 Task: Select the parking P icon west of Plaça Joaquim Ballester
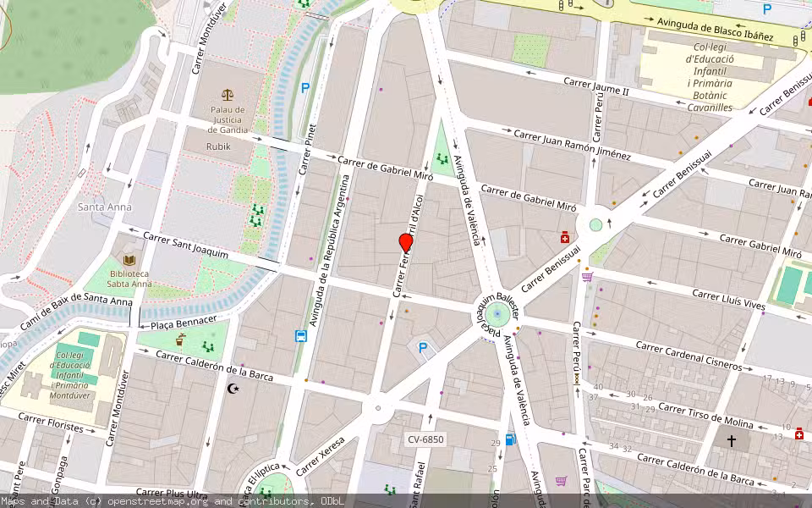point(423,348)
